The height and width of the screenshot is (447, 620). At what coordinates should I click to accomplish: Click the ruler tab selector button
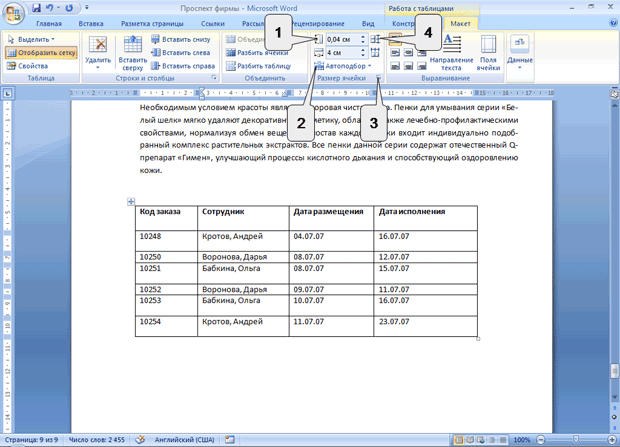tap(8, 93)
